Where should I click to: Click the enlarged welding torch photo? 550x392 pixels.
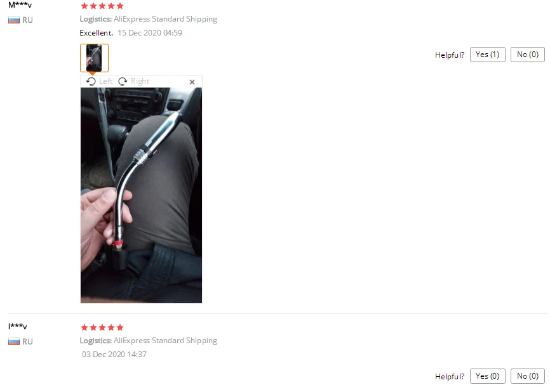(142, 195)
